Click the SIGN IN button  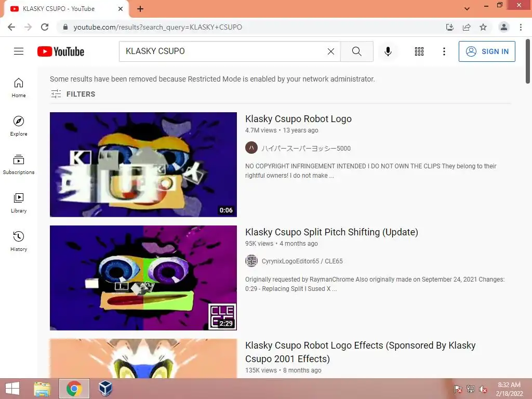pyautogui.click(x=487, y=51)
